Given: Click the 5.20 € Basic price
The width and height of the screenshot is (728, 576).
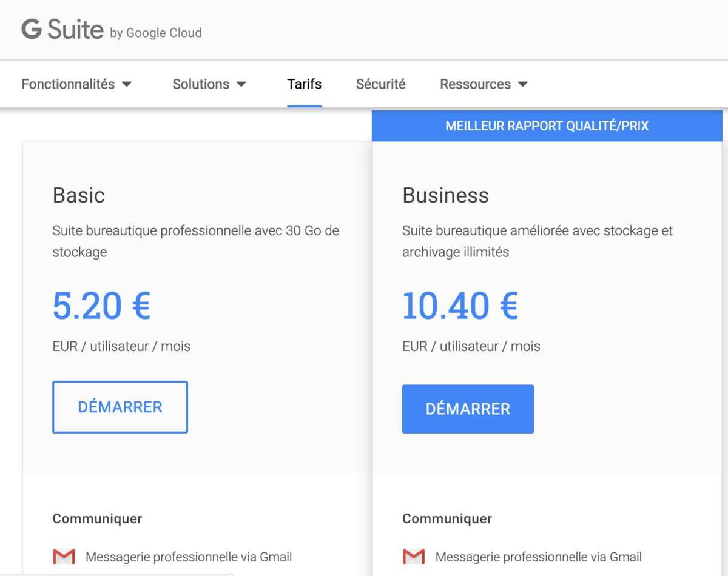Looking at the screenshot, I should click(x=101, y=306).
